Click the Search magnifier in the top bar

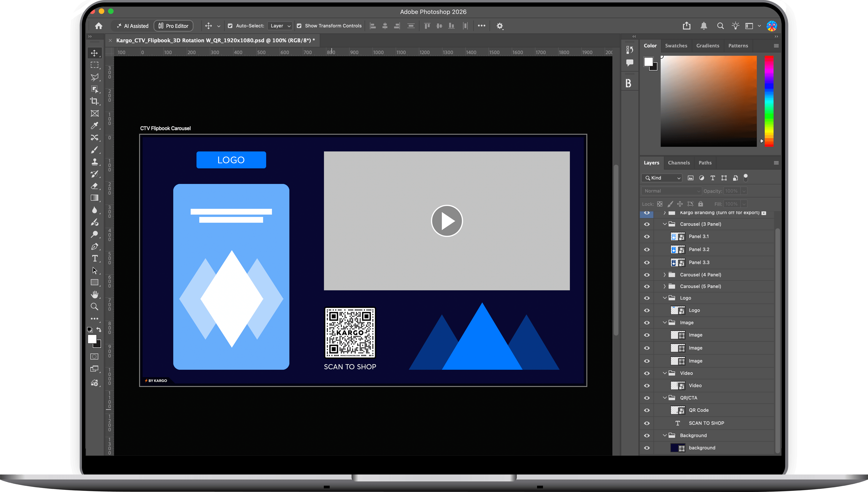720,26
